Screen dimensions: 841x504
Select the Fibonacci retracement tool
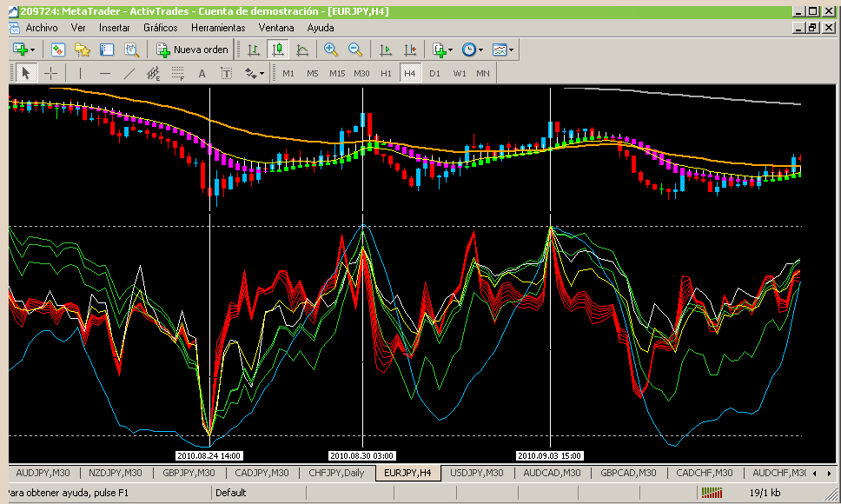click(177, 74)
